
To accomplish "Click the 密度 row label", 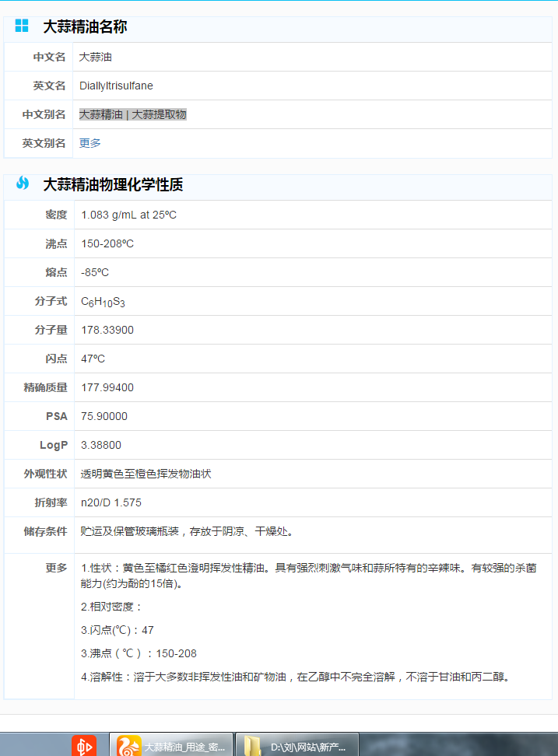I will (57, 215).
